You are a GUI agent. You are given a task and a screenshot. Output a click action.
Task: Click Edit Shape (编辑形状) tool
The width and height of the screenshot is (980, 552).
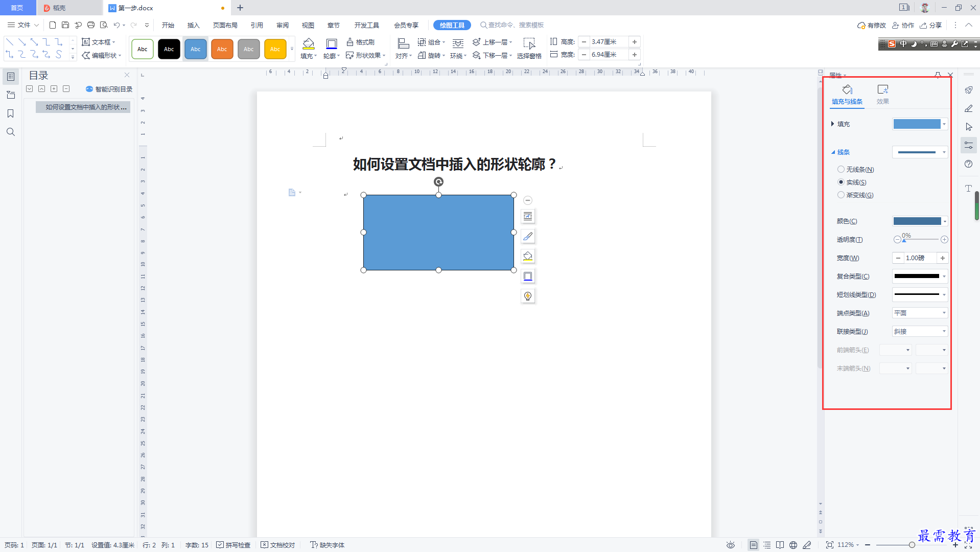click(101, 55)
